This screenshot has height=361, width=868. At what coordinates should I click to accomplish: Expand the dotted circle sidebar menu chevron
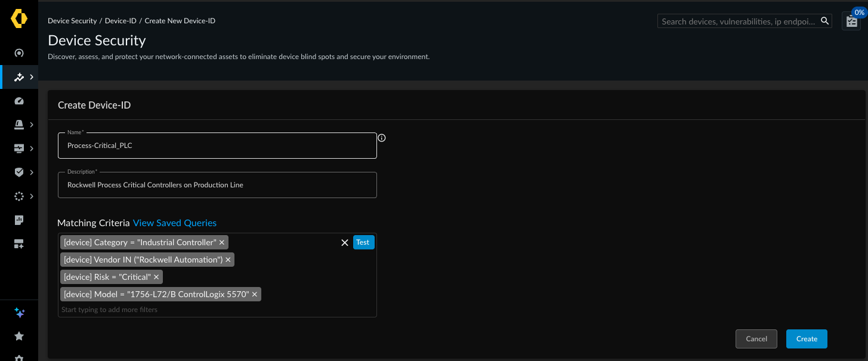(x=31, y=196)
